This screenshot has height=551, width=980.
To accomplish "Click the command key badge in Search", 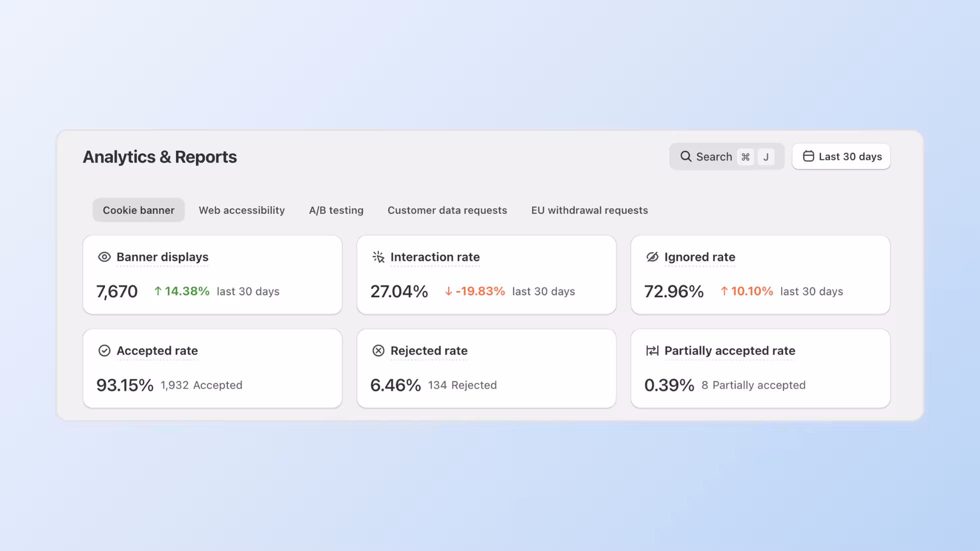I will click(745, 157).
